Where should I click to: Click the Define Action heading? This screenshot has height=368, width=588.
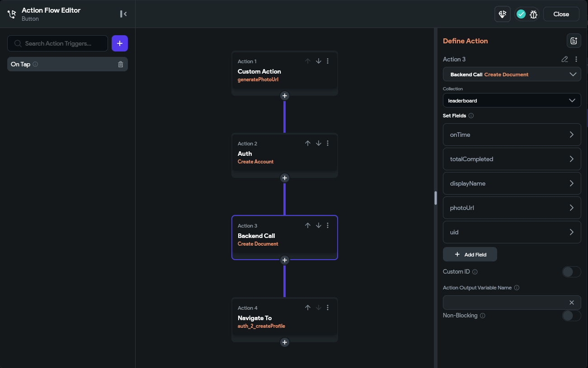click(465, 41)
